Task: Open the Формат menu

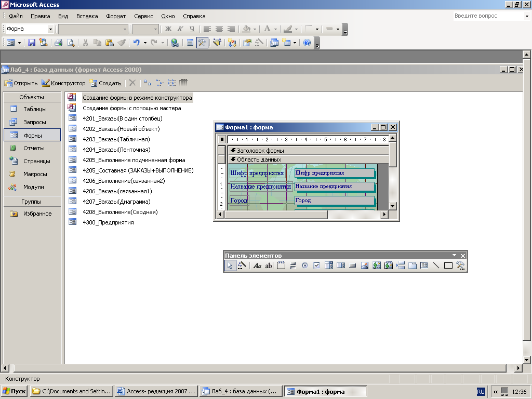Action: click(116, 16)
